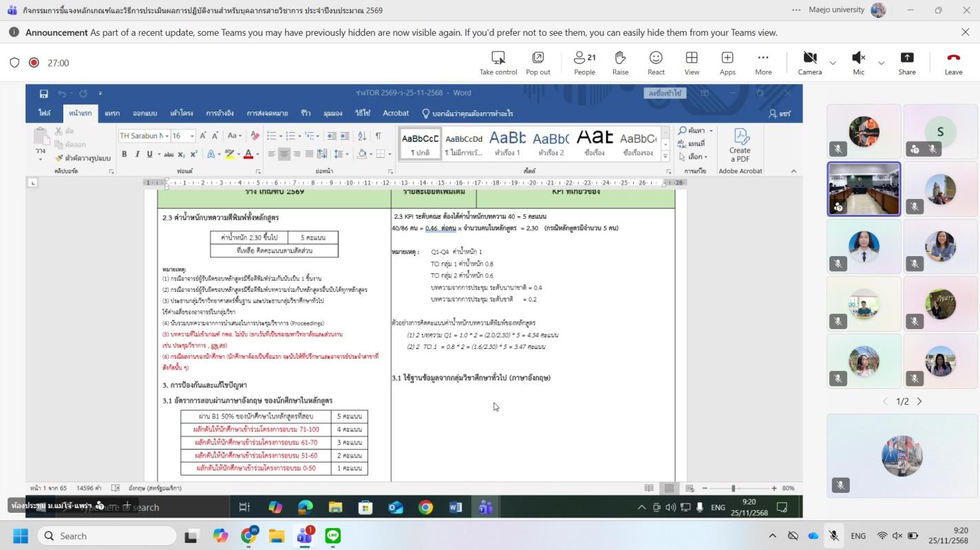
Task: Open the View layout options
Action: [x=692, y=58]
